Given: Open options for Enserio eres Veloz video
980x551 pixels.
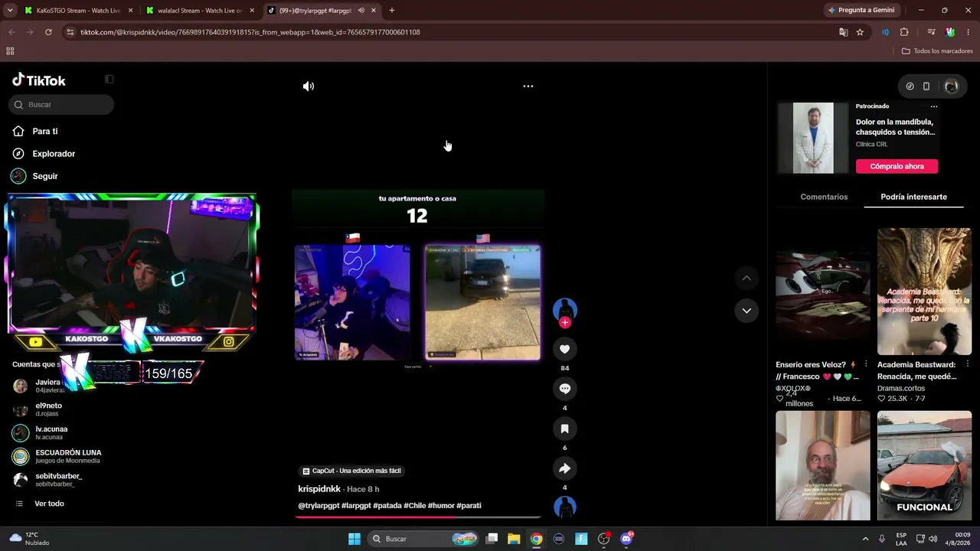Looking at the screenshot, I should point(866,364).
